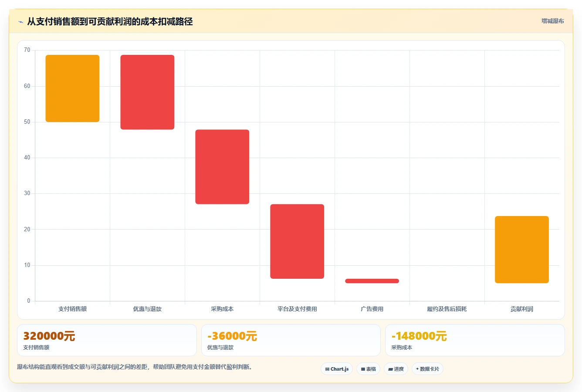582x392 pixels.
Task: Click the red 采购成本 waterfall bar
Action: coord(222,167)
